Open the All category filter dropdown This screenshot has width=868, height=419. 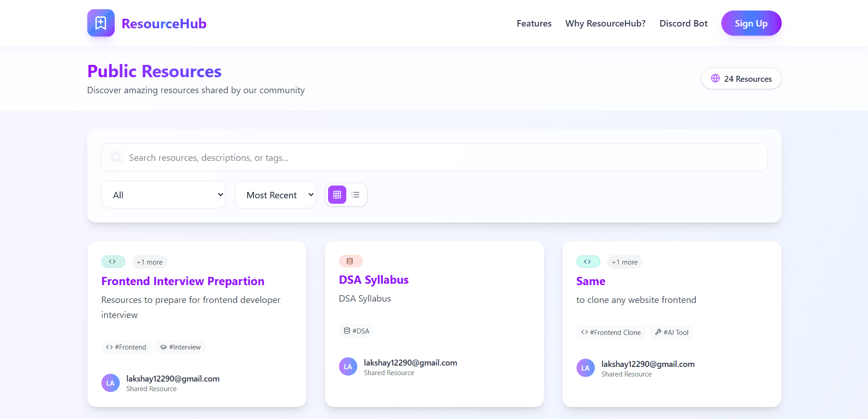pos(163,194)
